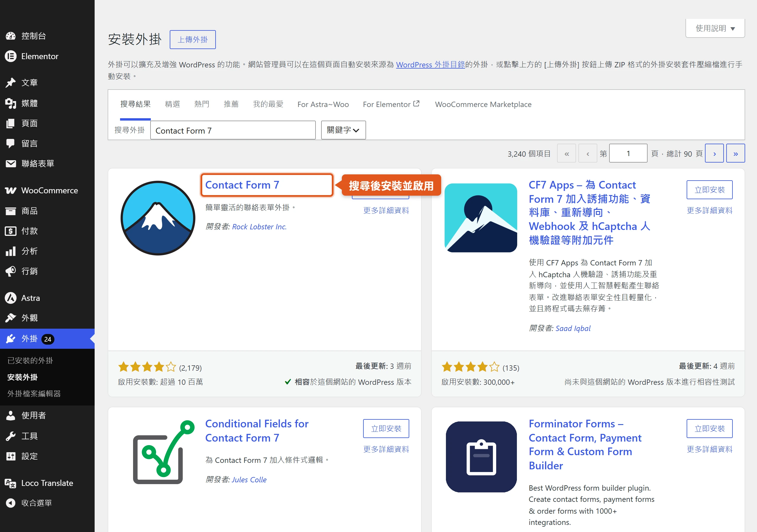Click the 24 plugin updates badge

pos(48,339)
